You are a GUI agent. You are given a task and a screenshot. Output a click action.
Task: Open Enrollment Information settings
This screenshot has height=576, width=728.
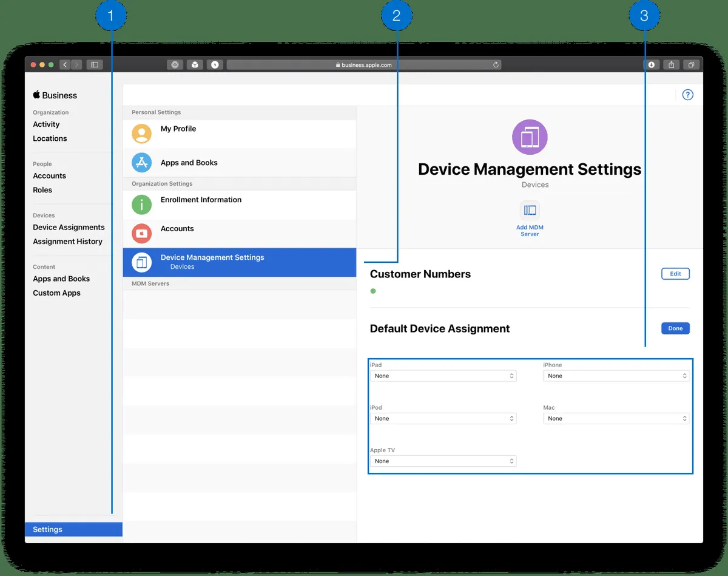pos(201,200)
